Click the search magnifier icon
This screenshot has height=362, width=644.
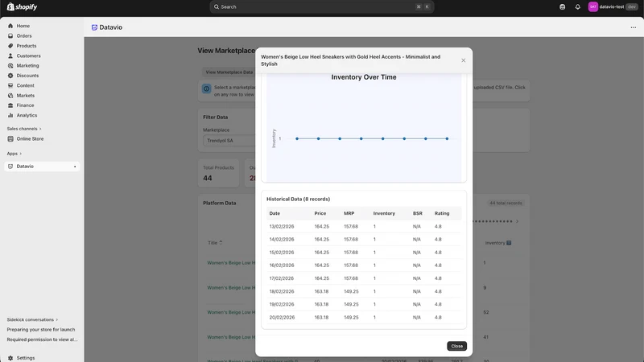(217, 6)
